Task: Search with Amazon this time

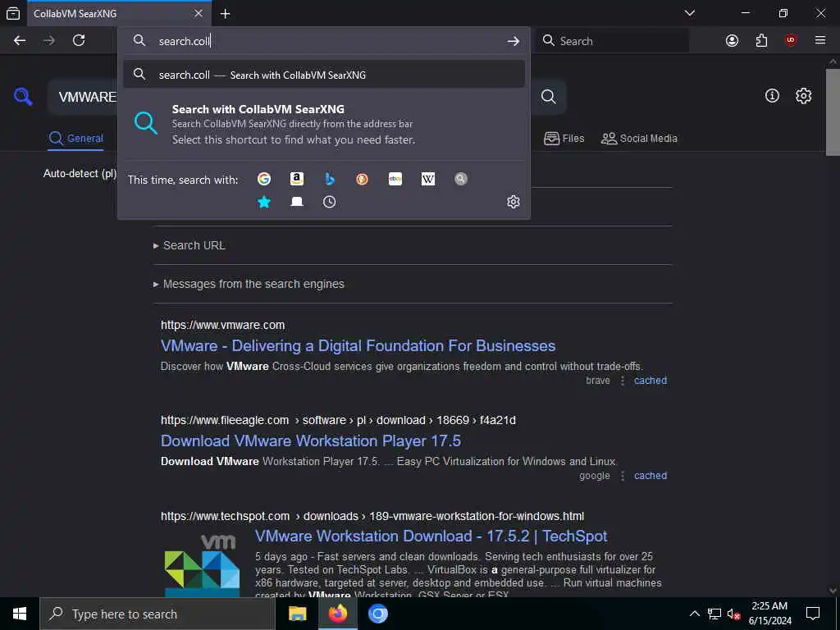Action: (297, 179)
